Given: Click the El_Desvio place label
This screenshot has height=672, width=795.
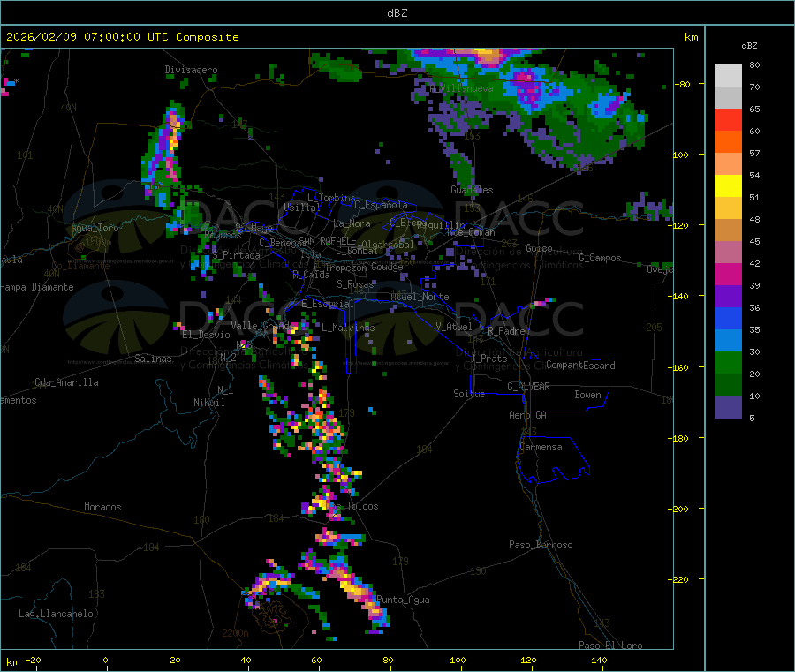Looking at the screenshot, I should point(207,335).
